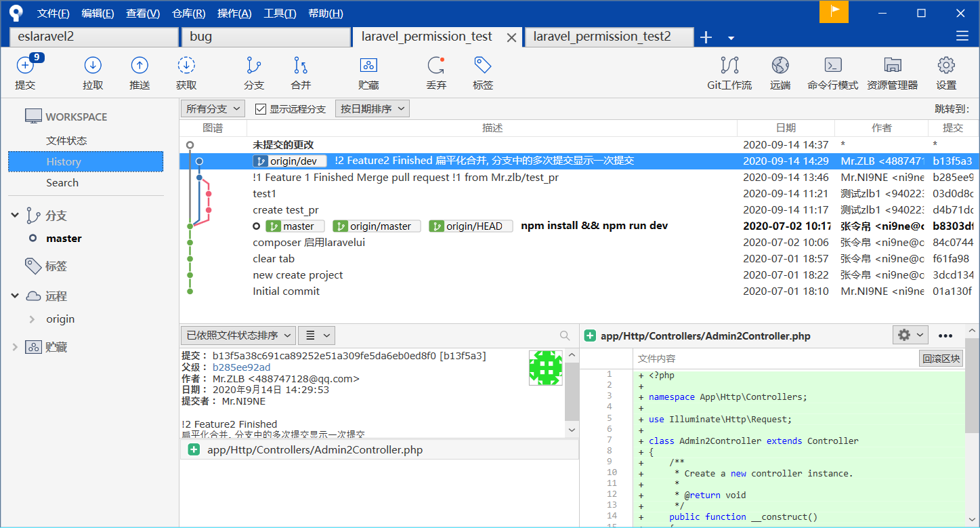Open the 所有分支 dropdown filter
980x528 pixels.
tap(213, 109)
